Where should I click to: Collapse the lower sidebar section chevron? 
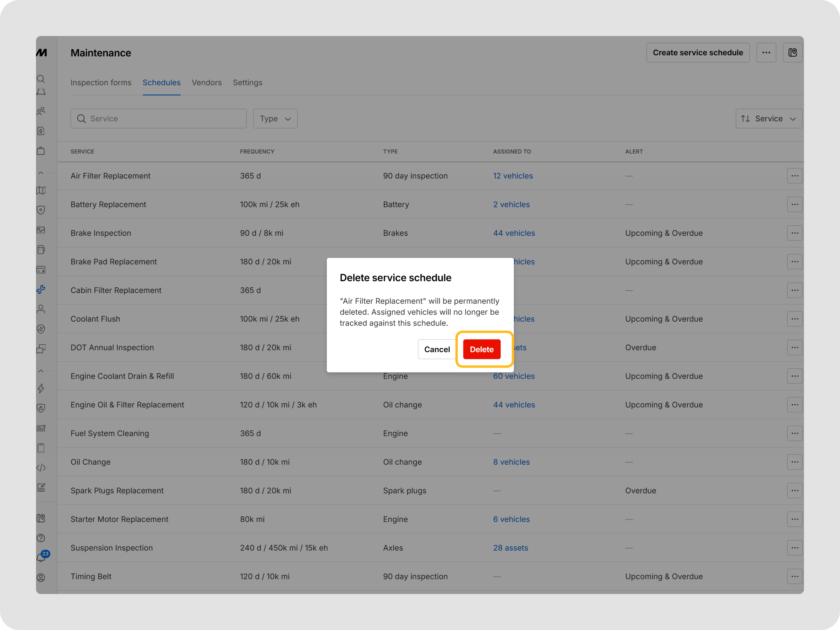click(41, 371)
